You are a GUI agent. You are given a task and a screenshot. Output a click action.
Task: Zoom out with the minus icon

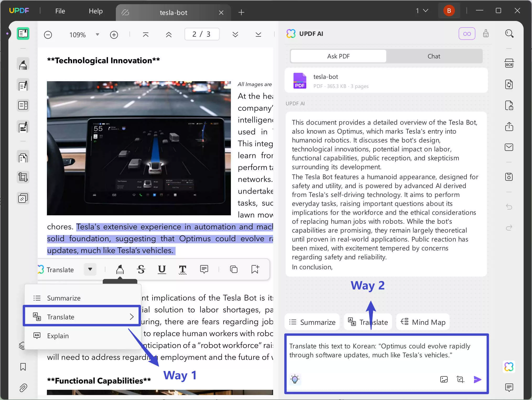pyautogui.click(x=48, y=35)
